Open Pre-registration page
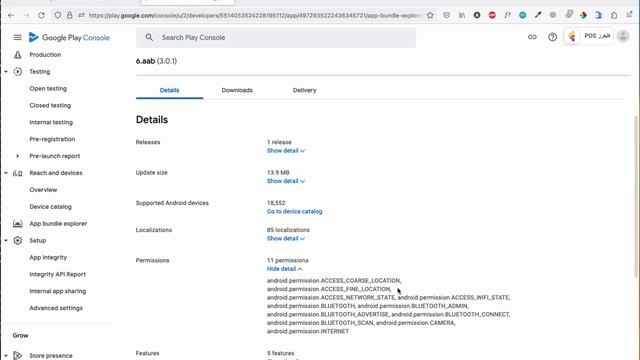This screenshot has height=360, width=640. click(x=52, y=139)
